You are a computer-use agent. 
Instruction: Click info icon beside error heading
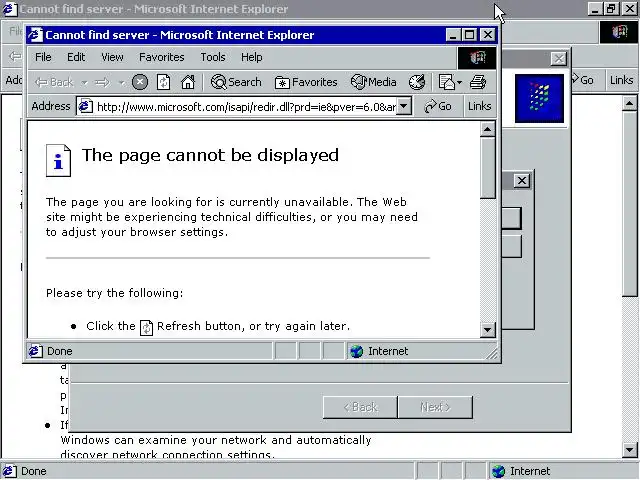coord(58,160)
